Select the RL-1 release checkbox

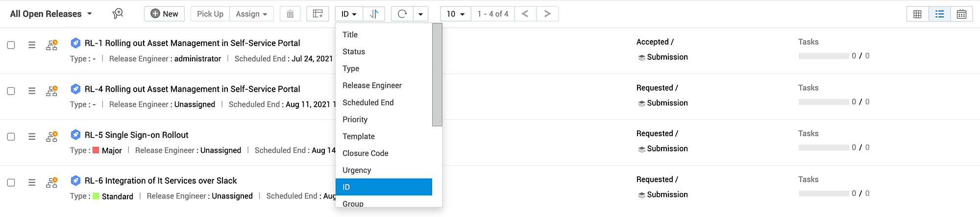[x=11, y=45]
